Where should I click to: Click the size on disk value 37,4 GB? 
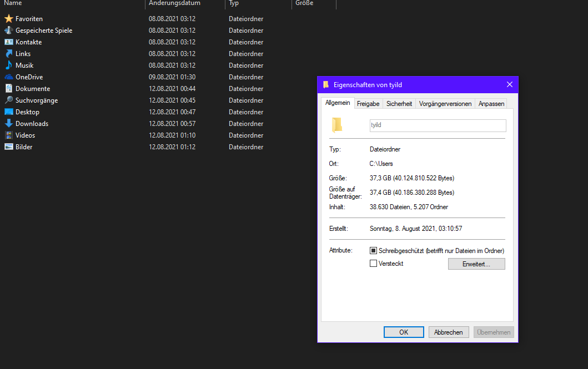click(x=412, y=193)
